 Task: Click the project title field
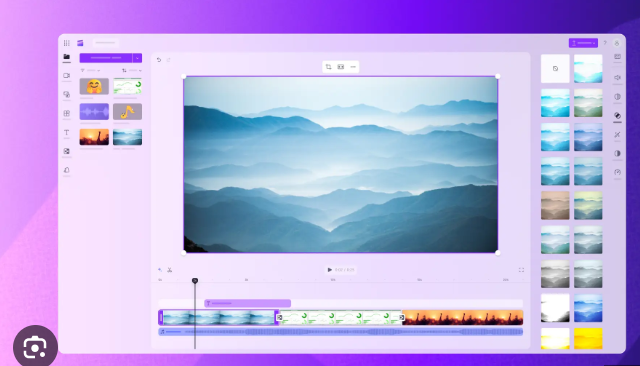105,43
